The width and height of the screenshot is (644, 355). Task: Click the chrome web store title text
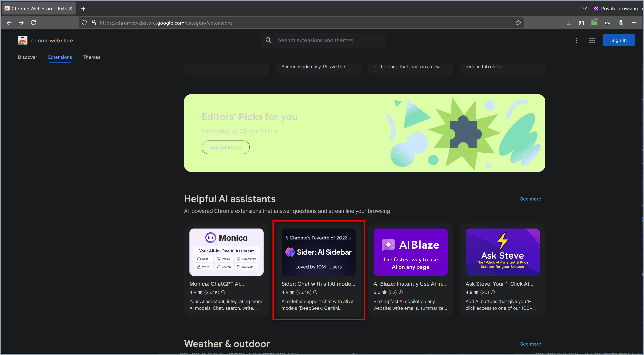tap(52, 40)
